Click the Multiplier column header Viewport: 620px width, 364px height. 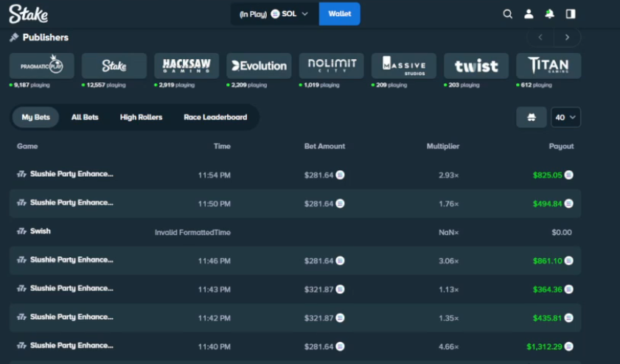point(443,146)
